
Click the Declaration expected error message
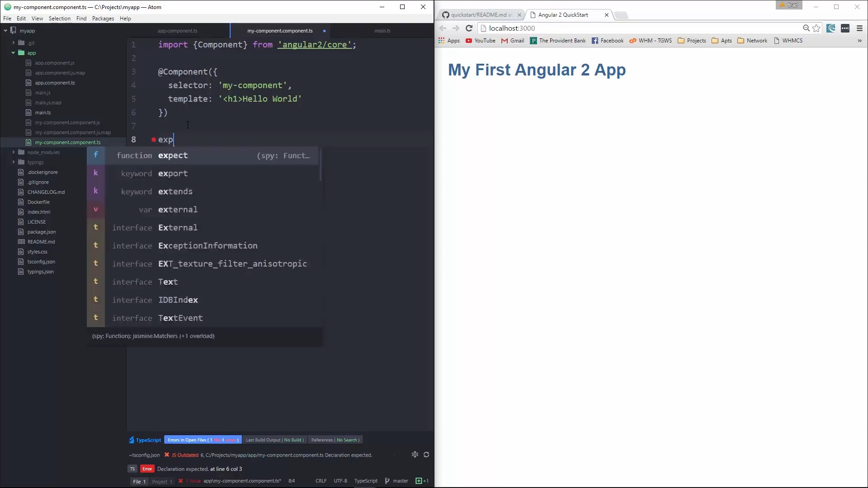(x=199, y=469)
